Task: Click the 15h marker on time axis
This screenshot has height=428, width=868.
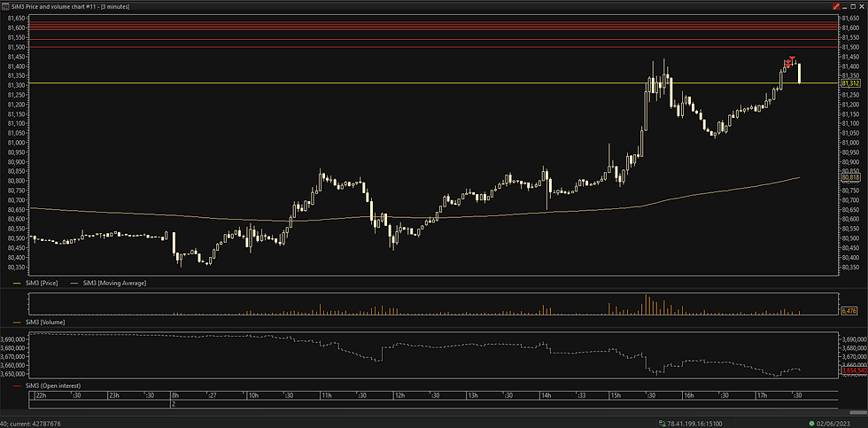Action: [x=615, y=395]
